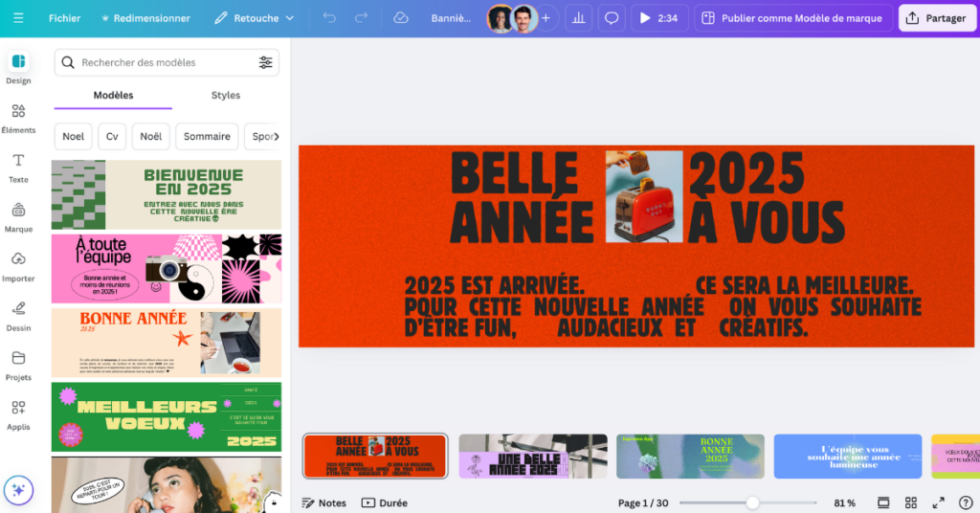Open the Notes panel

pyautogui.click(x=323, y=503)
